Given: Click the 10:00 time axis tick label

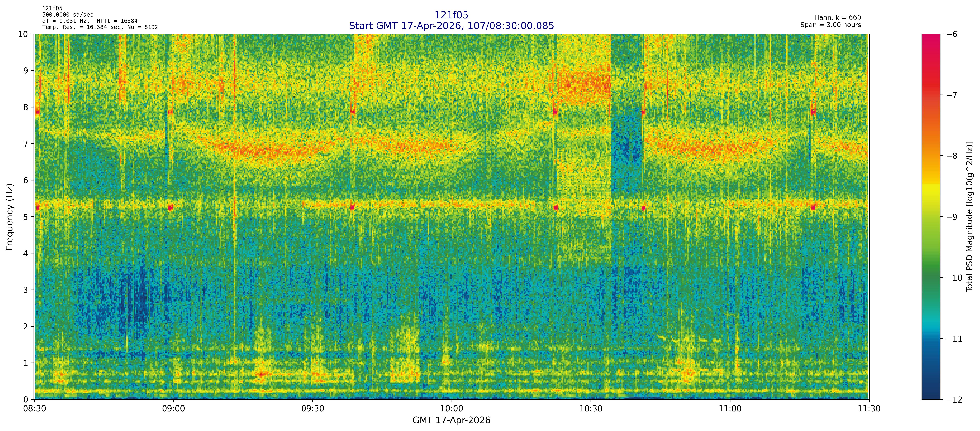Looking at the screenshot, I should click(452, 409).
